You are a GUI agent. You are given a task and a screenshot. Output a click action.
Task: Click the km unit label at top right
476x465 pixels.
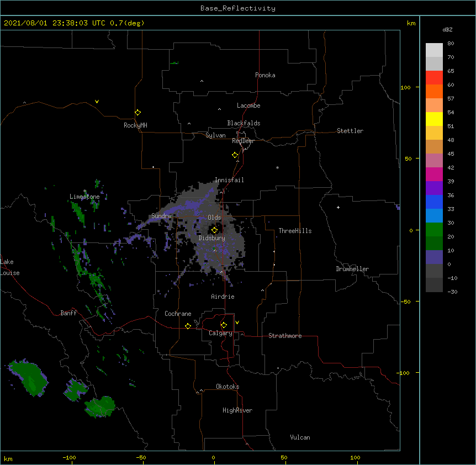pyautogui.click(x=411, y=23)
